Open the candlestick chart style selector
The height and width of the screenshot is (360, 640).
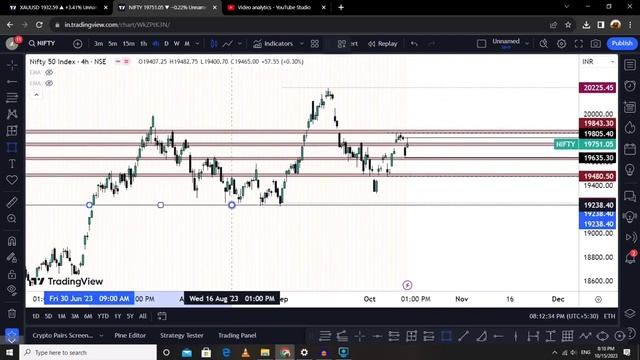tap(214, 44)
